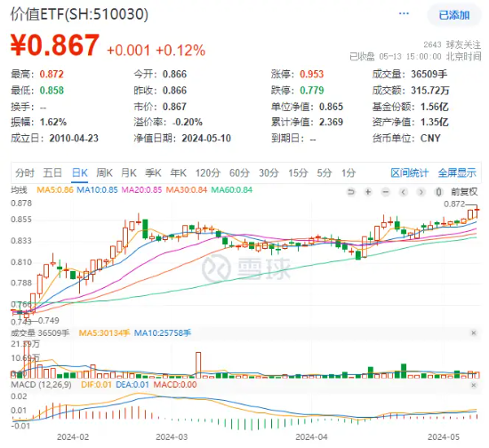This screenshot has width=489, height=448.
Task: Switch to the 120分 chart tab
Action: click(x=208, y=172)
